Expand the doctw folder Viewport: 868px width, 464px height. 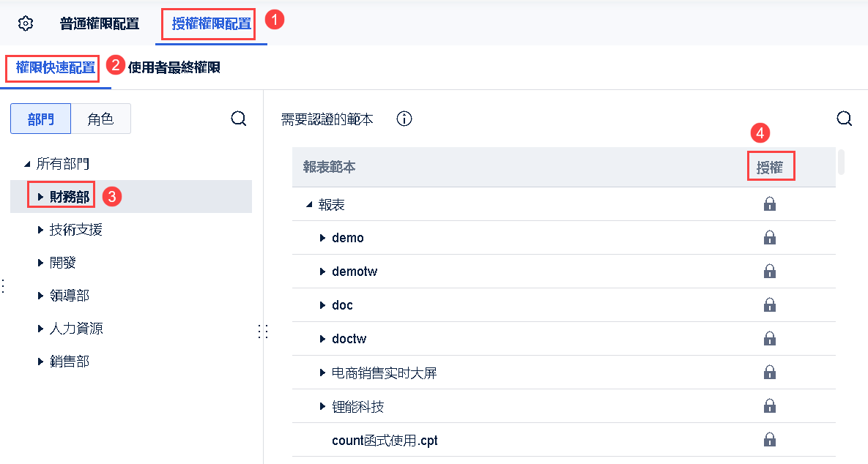point(322,339)
